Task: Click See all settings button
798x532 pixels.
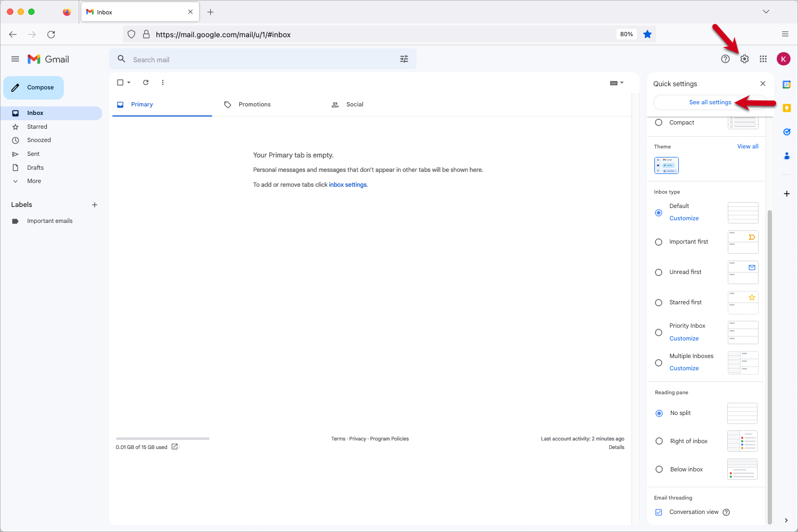Action: tap(710, 102)
